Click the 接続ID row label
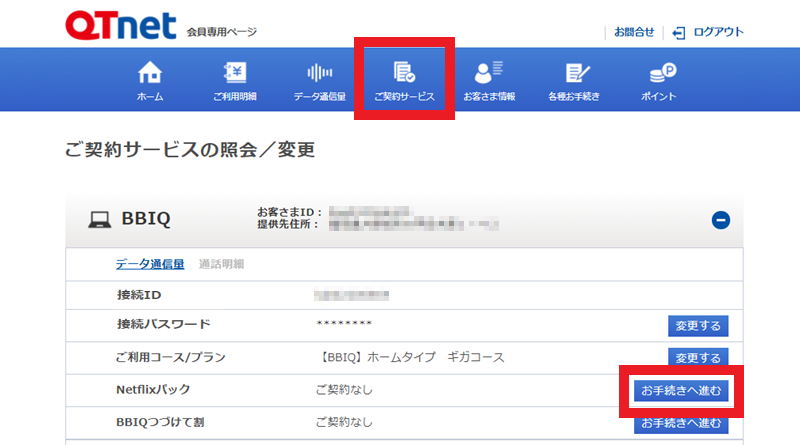This screenshot has height=445, width=800. tap(139, 295)
